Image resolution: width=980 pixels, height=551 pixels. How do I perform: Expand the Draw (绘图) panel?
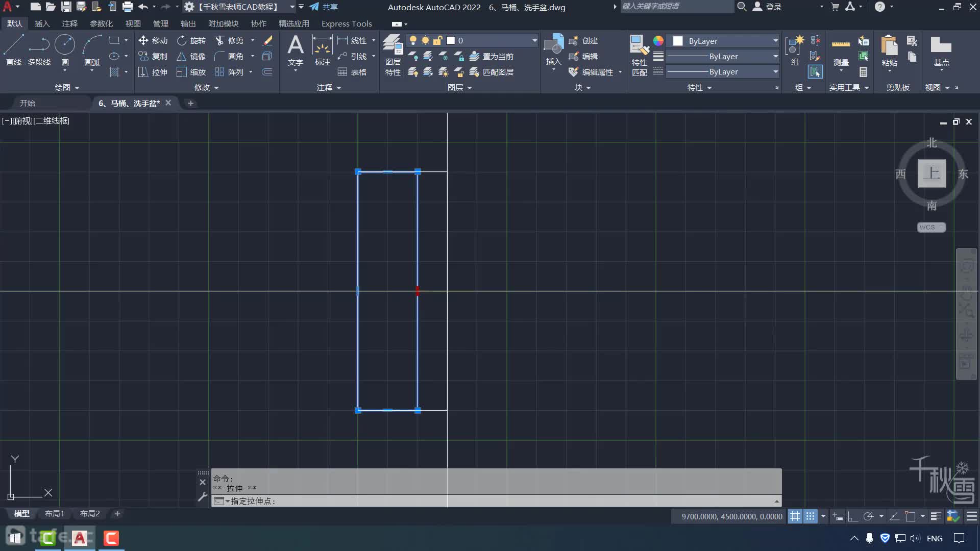[x=67, y=87]
